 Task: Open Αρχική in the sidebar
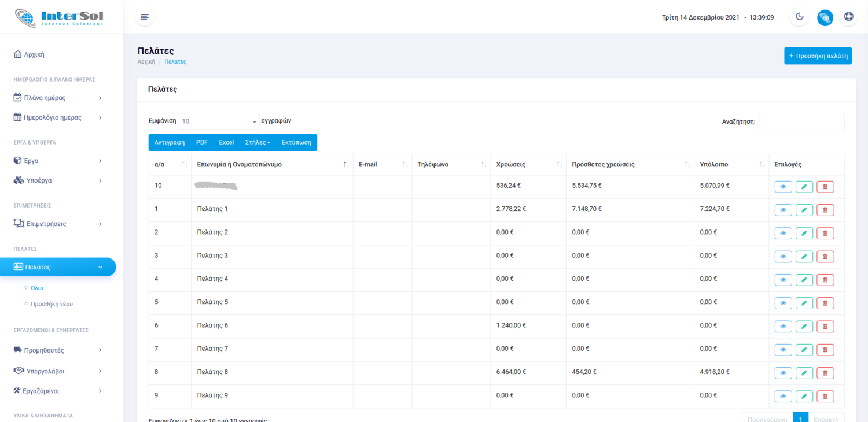(34, 54)
